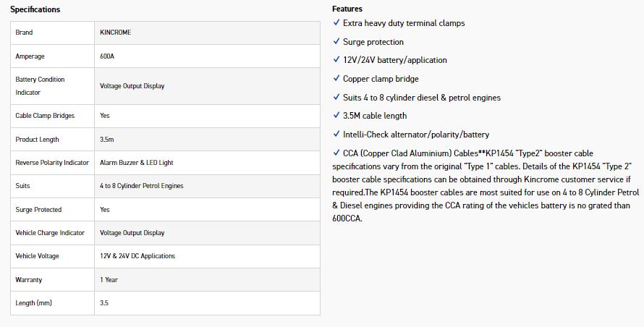The width and height of the screenshot is (644, 327).
Task: Click the Battery Condition Indicator row label
Action: click(x=40, y=85)
